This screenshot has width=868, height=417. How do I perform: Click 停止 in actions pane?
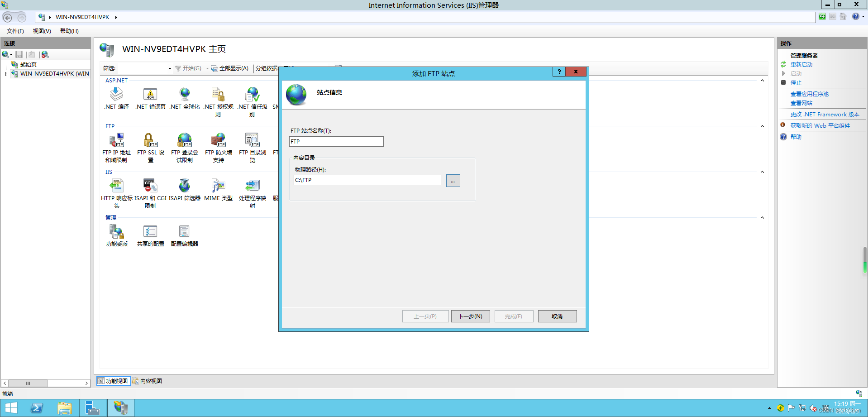pyautogui.click(x=796, y=83)
